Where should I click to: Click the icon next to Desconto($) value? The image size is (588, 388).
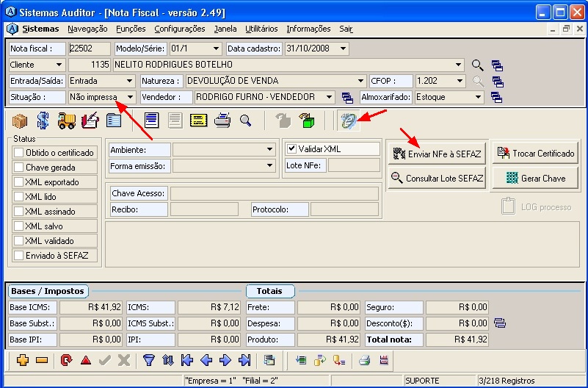(x=500, y=323)
